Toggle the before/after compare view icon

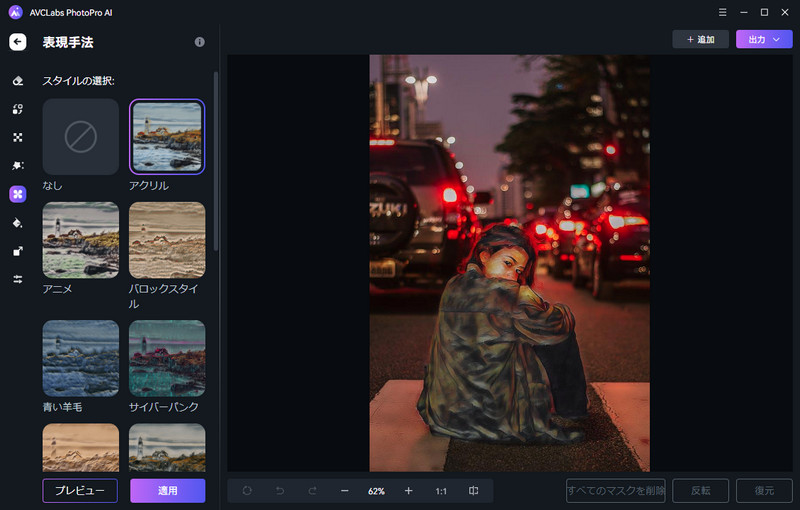click(473, 491)
